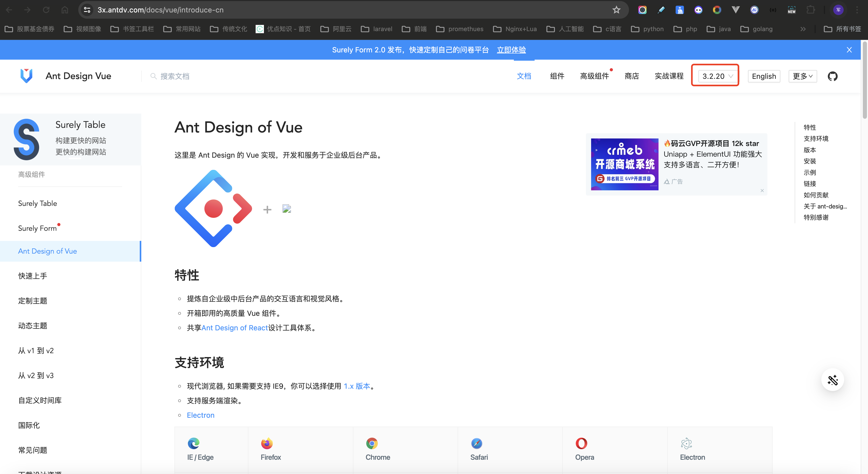
Task: Switch language with the English button
Action: (x=764, y=76)
